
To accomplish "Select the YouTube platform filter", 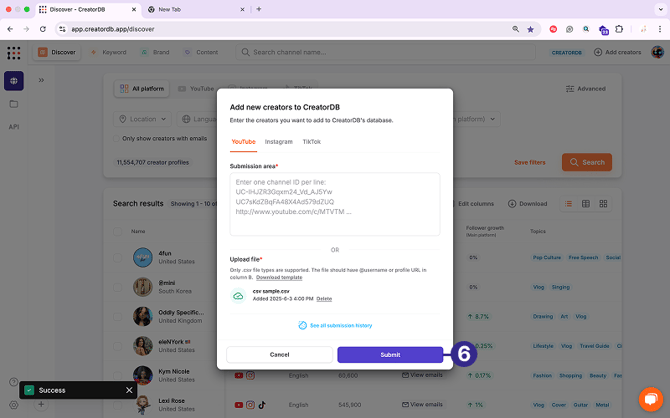I will tap(196, 88).
